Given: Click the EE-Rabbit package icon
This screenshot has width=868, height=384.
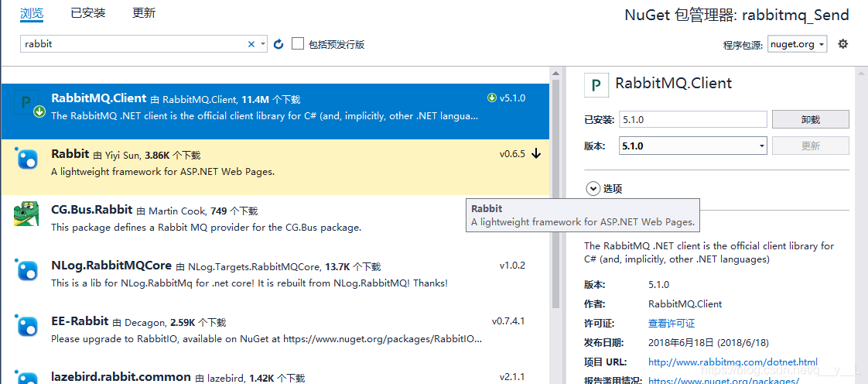Looking at the screenshot, I should 26,325.
